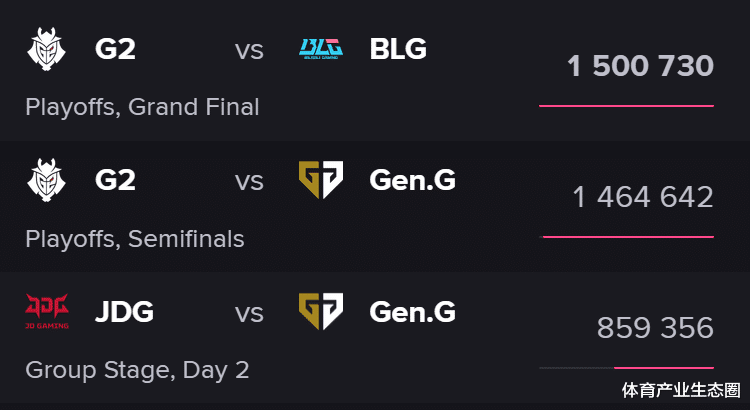Click the BLG Bilibili Gaming logo
Image resolution: width=750 pixels, height=410 pixels.
pyautogui.click(x=321, y=48)
